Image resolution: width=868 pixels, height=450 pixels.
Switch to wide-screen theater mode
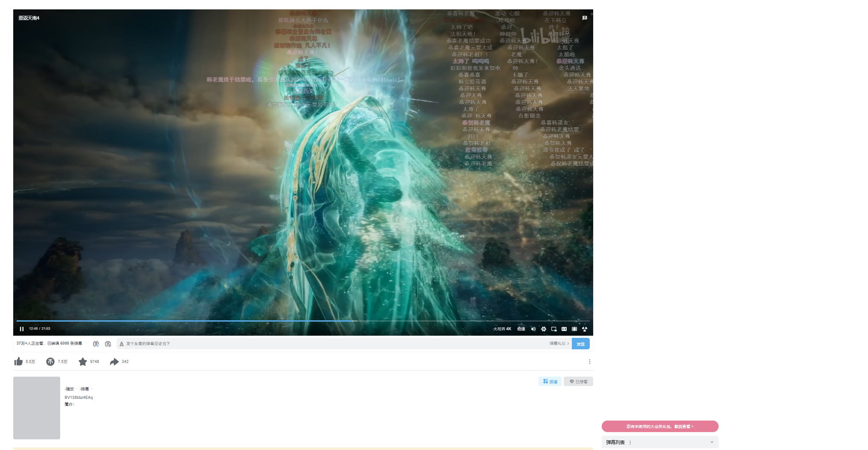pyautogui.click(x=564, y=329)
